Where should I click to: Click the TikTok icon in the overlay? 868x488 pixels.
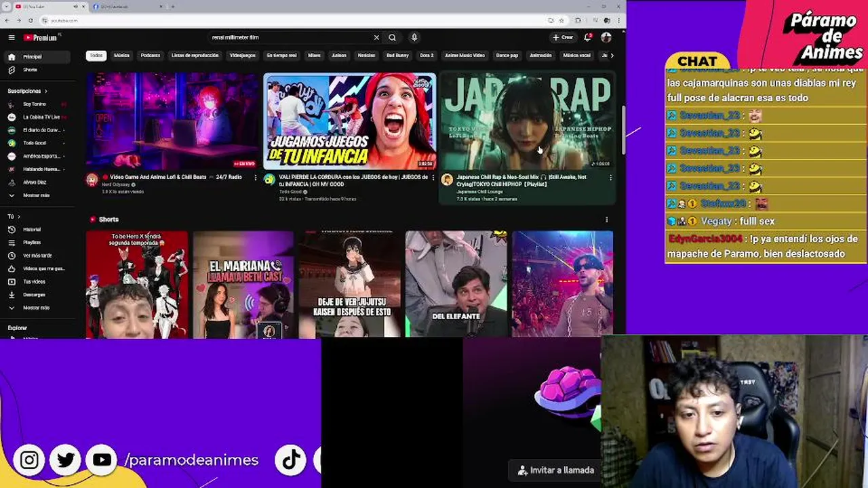[x=290, y=460]
